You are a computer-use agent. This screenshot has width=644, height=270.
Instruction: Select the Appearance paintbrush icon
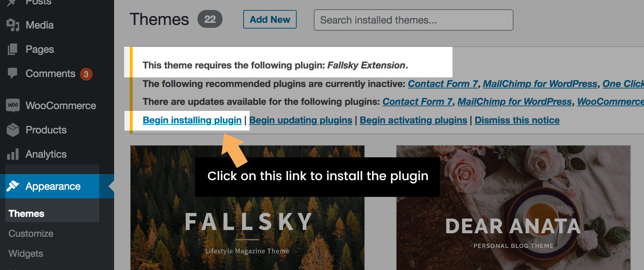(13, 186)
